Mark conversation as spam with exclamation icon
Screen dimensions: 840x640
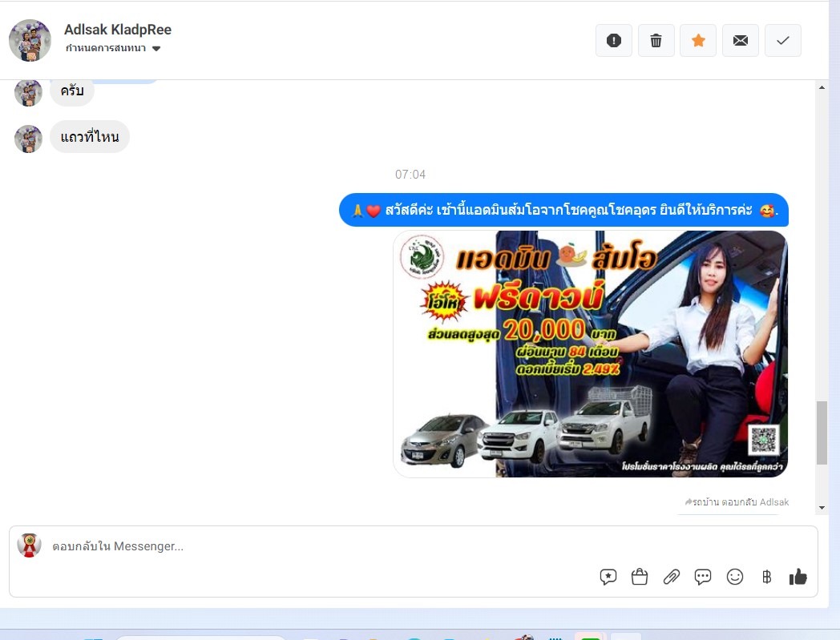[x=614, y=41]
